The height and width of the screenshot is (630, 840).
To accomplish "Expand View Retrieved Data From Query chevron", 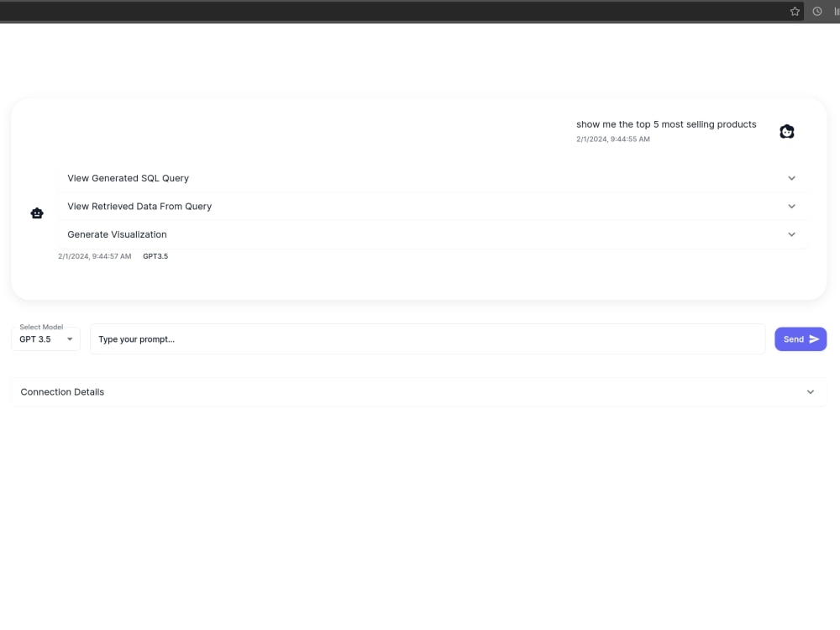I will pos(791,207).
